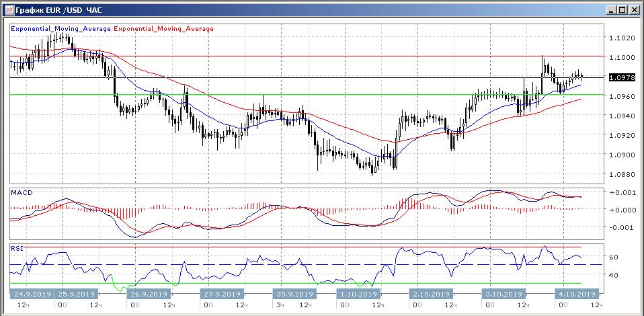Click the 30.9.2019 date marker

click(294, 294)
